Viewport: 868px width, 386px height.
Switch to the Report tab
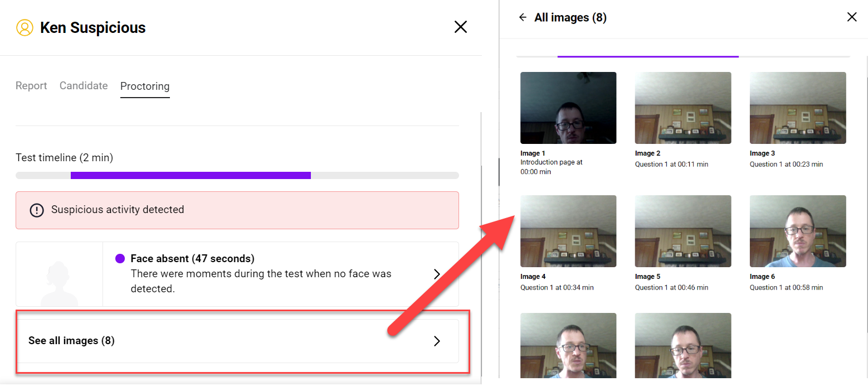[31, 86]
